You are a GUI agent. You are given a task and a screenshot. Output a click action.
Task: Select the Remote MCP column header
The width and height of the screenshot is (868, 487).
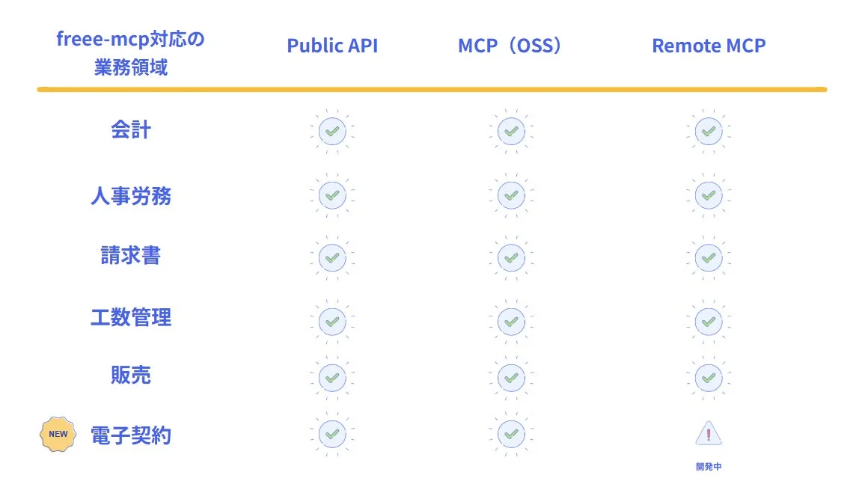[709, 46]
